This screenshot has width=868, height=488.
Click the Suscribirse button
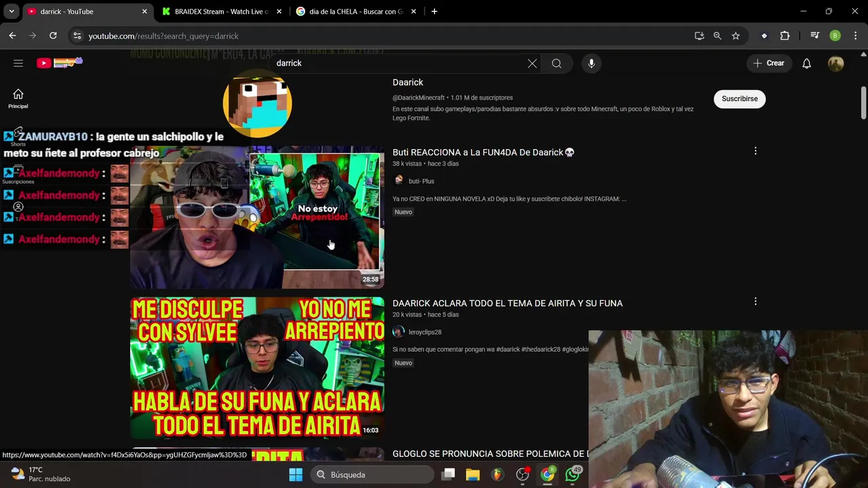pos(739,99)
